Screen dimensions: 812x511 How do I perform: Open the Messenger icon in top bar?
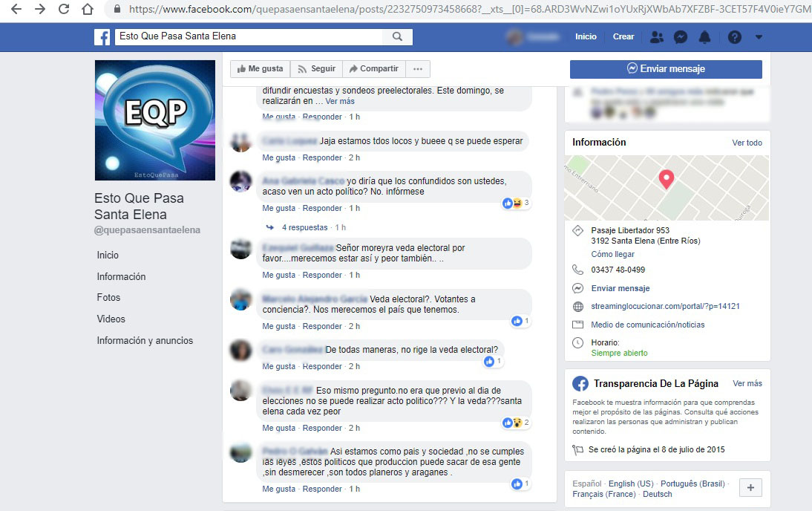(x=680, y=37)
